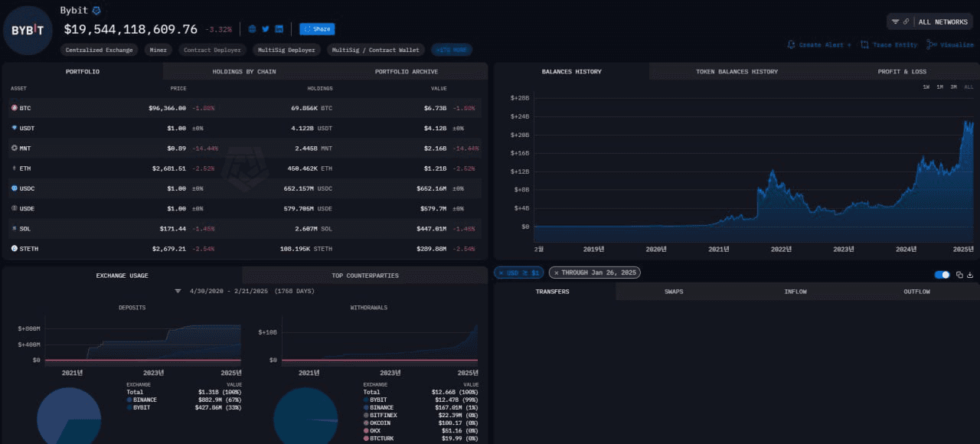Click the USDE asset icon
The height and width of the screenshot is (444, 980).
[14, 208]
